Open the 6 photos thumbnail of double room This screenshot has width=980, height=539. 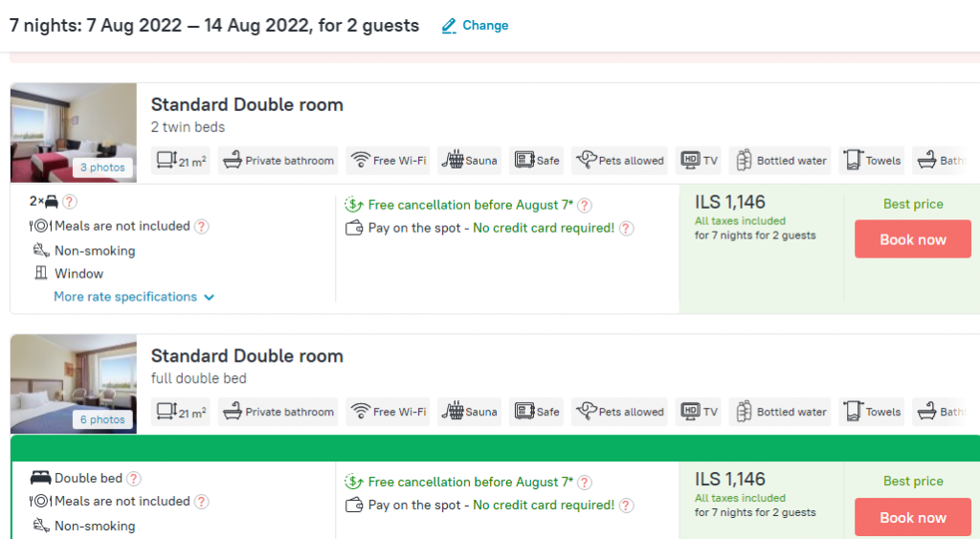tap(102, 419)
